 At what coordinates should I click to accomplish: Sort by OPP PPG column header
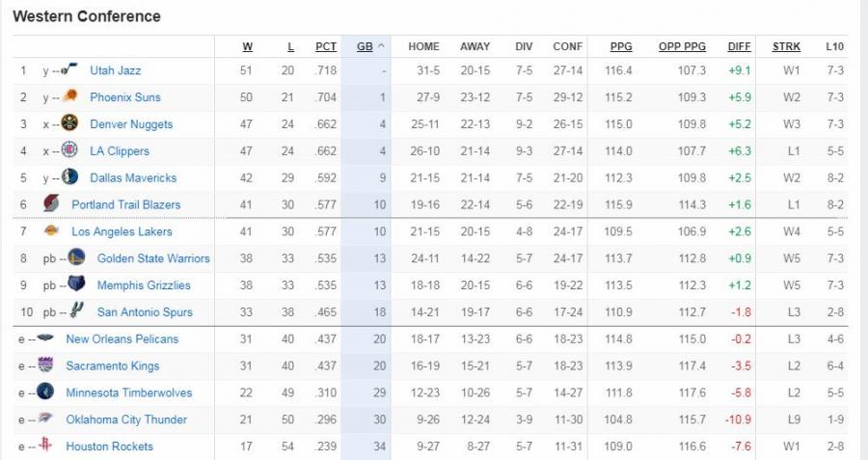pos(682,46)
